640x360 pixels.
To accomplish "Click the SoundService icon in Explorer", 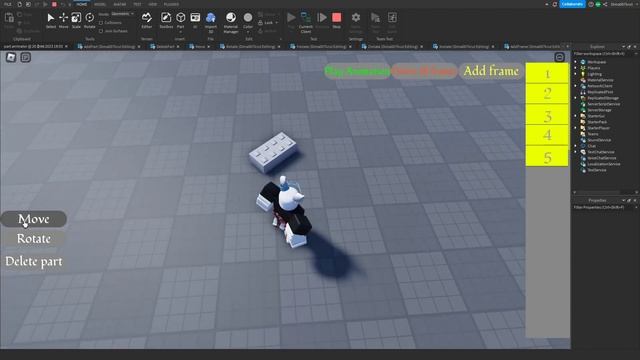I will point(583,140).
